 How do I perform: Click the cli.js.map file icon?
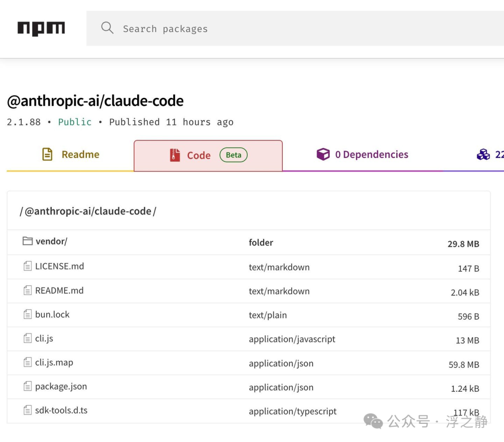click(x=28, y=362)
